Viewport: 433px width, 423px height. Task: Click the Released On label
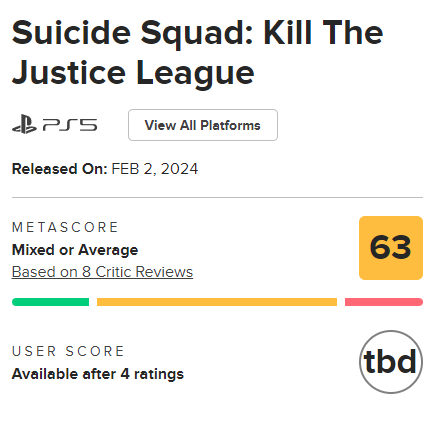click(x=59, y=169)
